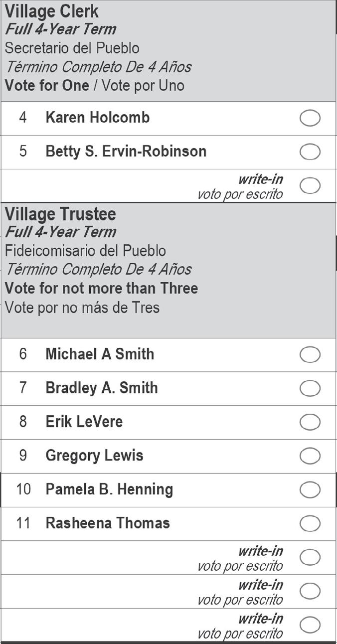Click the candidate number 5 label
337x644 pixels.
pos(23,152)
